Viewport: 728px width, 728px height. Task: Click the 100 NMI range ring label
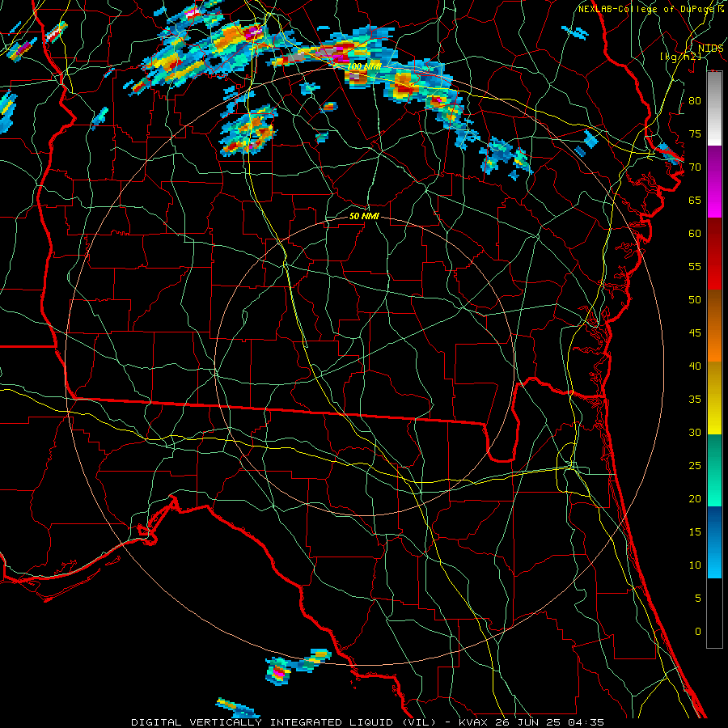(x=365, y=66)
